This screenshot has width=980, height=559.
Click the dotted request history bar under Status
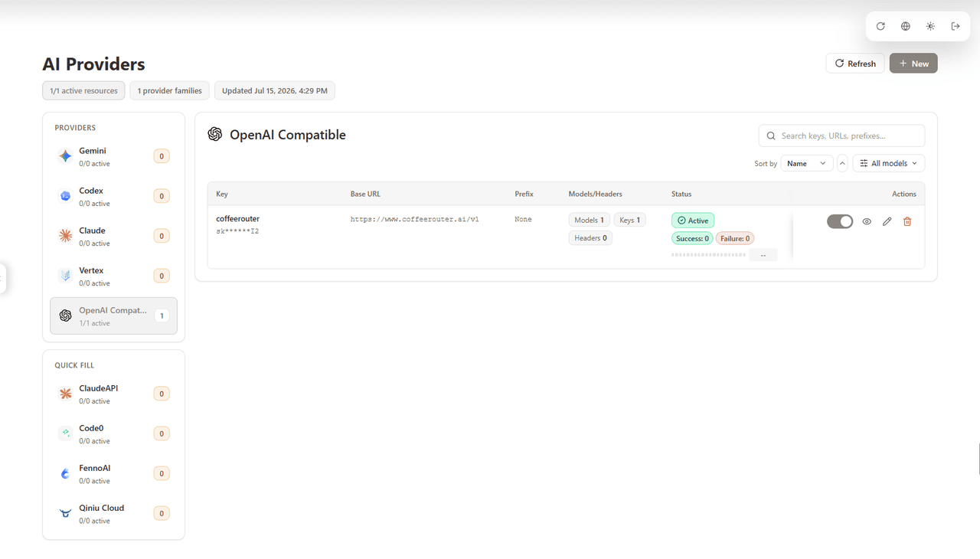[x=708, y=254]
